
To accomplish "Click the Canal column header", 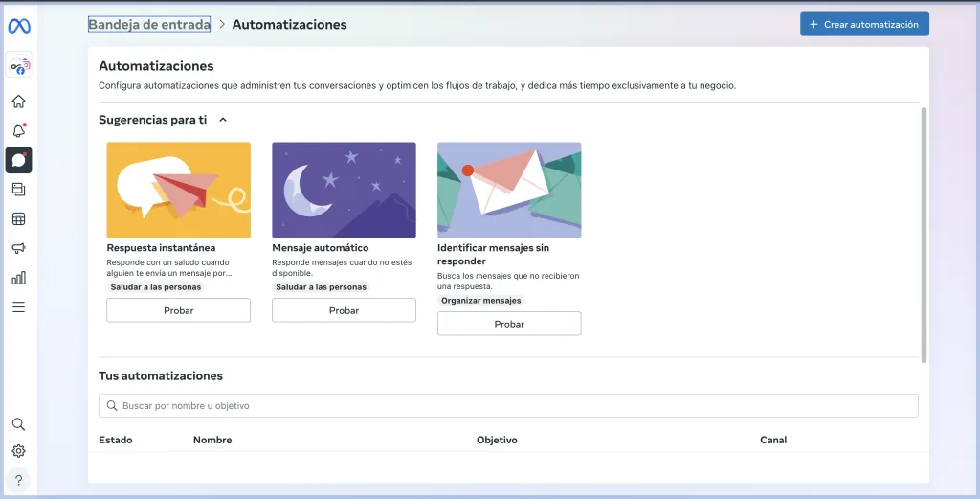I will (x=773, y=440).
